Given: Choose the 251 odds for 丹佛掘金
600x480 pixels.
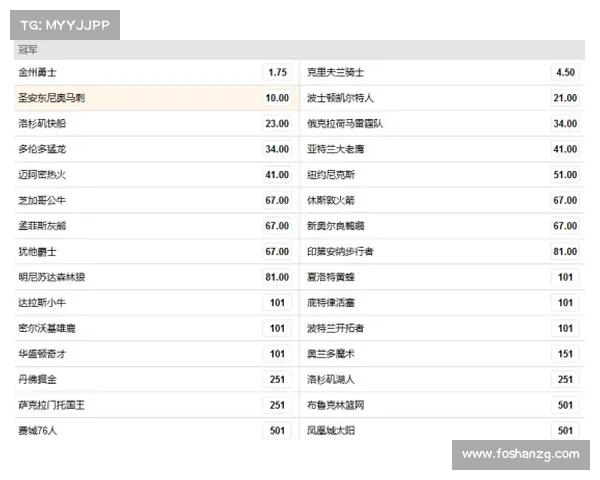Looking at the screenshot, I should click(x=277, y=380).
